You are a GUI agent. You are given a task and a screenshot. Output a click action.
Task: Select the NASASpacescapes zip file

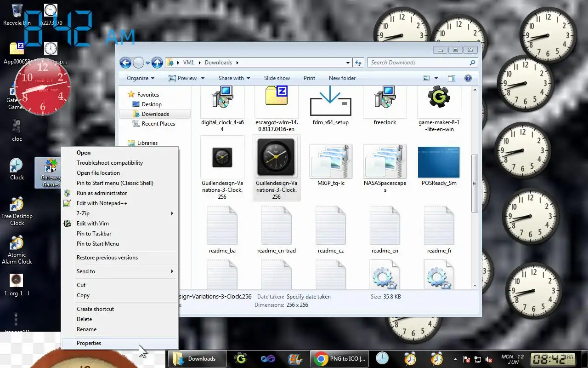385,169
